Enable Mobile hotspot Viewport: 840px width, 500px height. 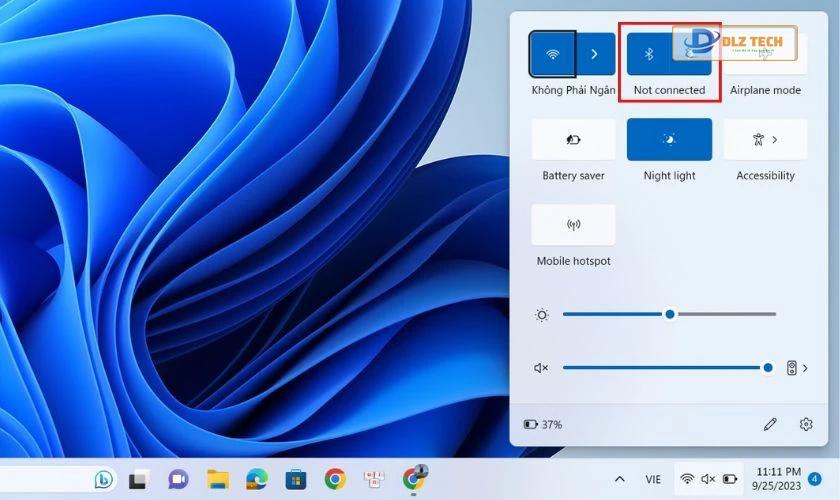[x=573, y=225]
